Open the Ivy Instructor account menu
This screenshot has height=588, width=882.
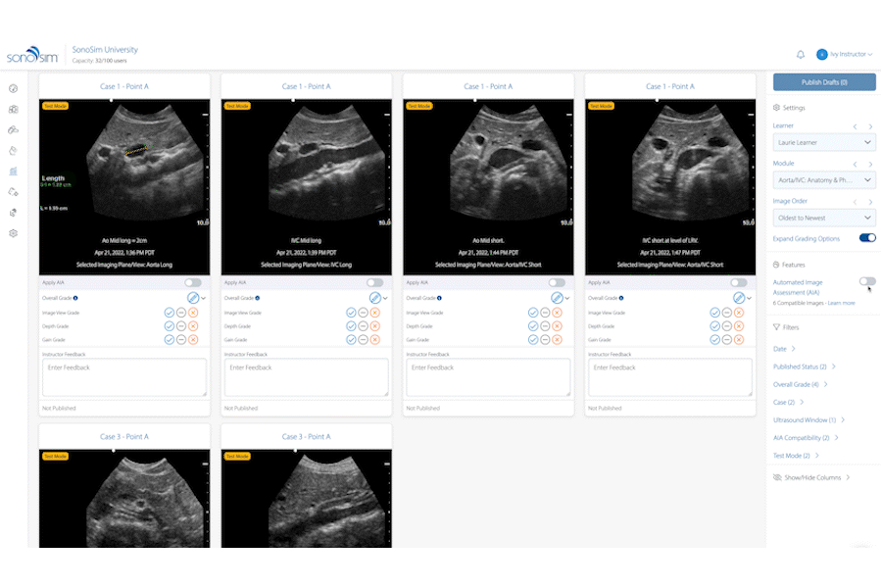click(848, 55)
